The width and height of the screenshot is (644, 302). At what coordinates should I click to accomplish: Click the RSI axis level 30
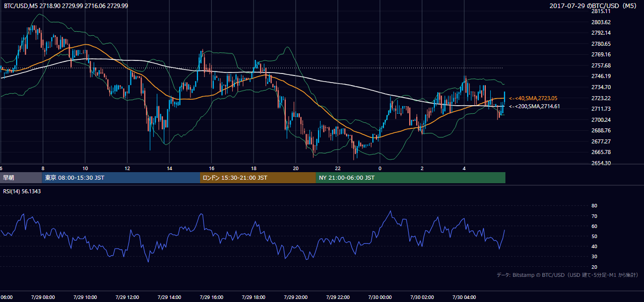(x=594, y=256)
